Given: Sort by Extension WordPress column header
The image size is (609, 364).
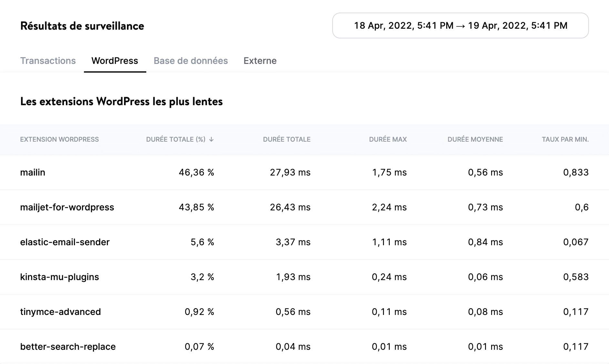Looking at the screenshot, I should [x=59, y=139].
